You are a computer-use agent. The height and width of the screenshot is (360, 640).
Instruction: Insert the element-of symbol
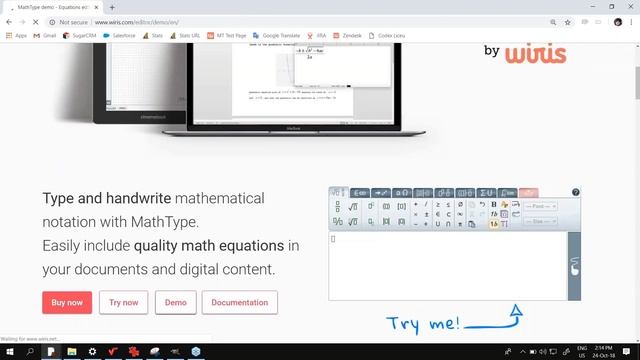(x=438, y=214)
